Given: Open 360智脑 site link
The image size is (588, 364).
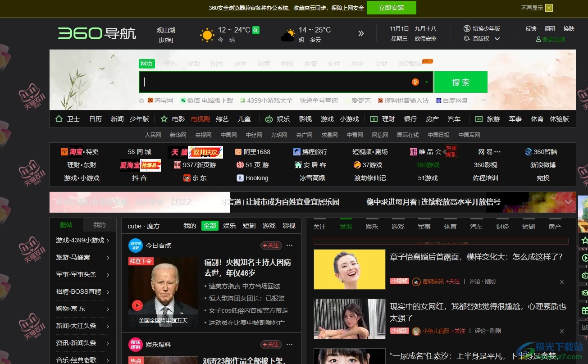Looking at the screenshot, I should click(541, 152).
